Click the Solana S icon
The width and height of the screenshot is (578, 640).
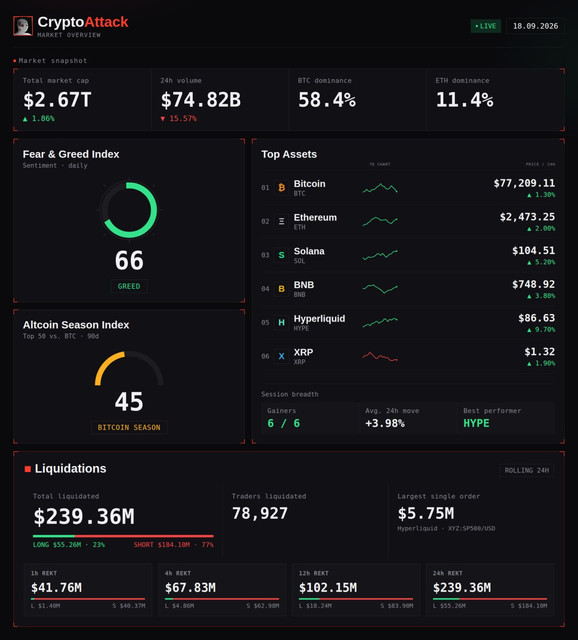point(281,255)
